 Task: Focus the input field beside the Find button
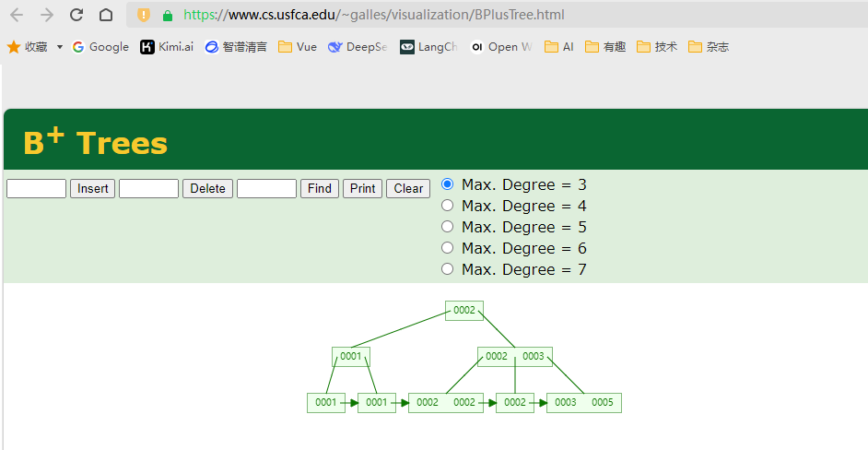tap(267, 188)
